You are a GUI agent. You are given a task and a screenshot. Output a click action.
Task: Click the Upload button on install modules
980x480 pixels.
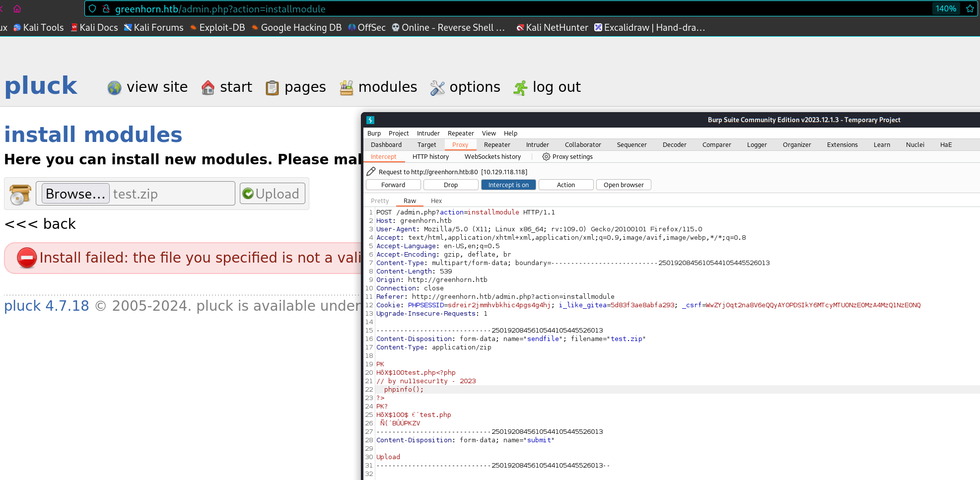click(x=272, y=194)
